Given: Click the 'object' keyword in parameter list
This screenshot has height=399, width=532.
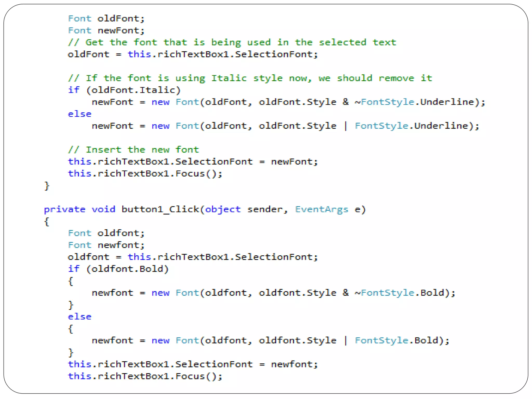Looking at the screenshot, I should [x=223, y=209].
